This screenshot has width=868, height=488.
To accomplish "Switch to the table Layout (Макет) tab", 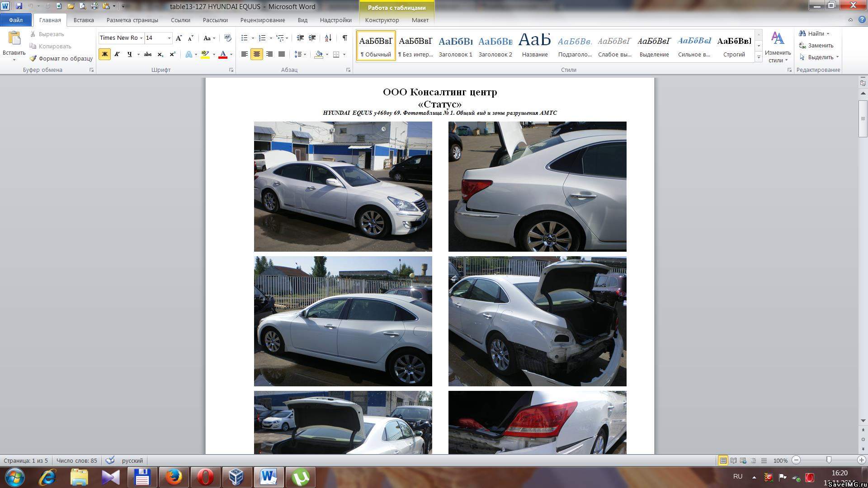I will click(x=420, y=20).
